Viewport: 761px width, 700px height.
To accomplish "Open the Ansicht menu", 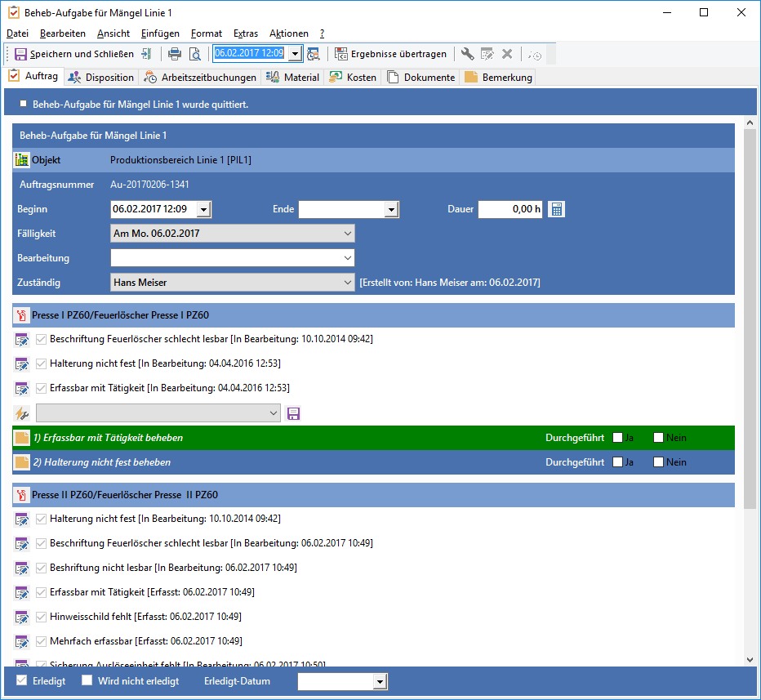I will click(x=113, y=33).
